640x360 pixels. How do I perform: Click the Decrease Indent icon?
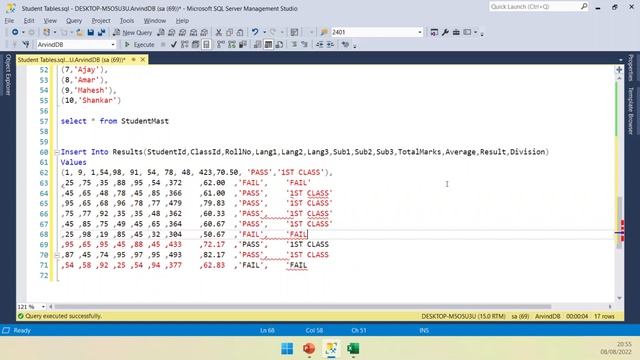pos(320,44)
